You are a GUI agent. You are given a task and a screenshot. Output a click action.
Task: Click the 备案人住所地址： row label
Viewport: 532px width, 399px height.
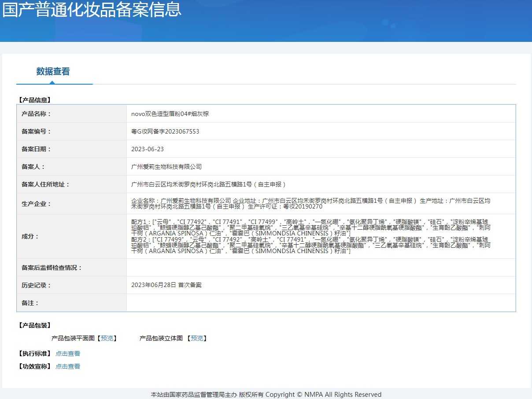tap(45, 184)
